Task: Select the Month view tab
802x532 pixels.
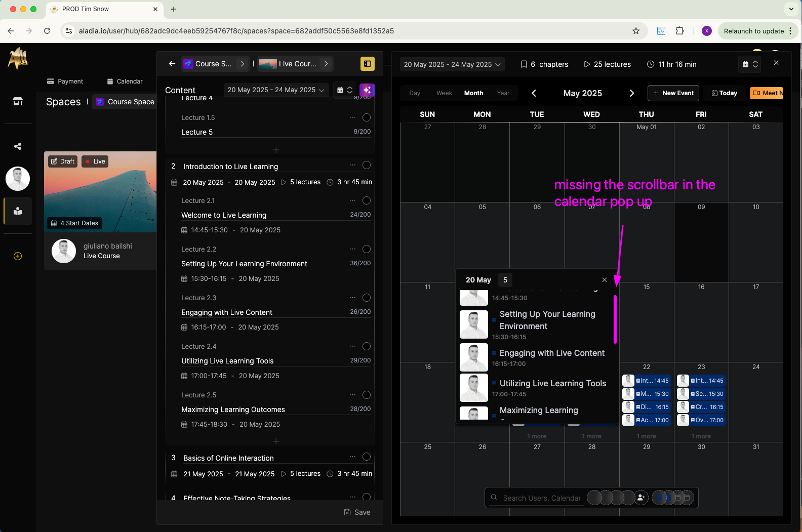Action: click(473, 93)
